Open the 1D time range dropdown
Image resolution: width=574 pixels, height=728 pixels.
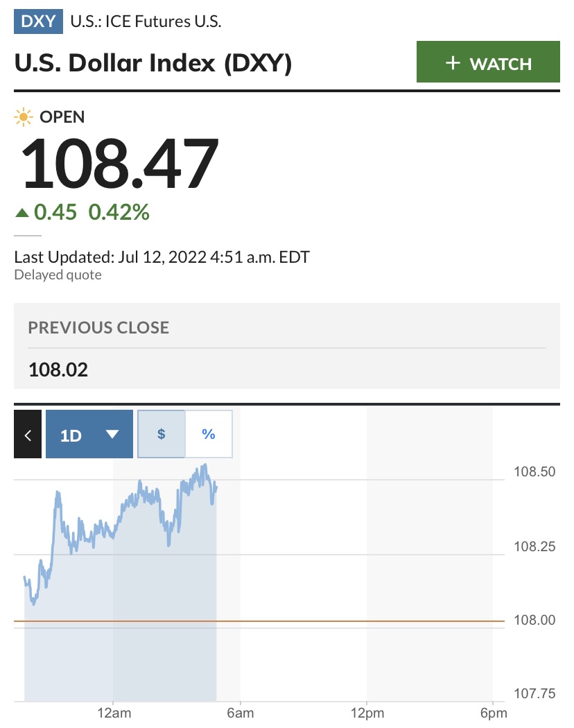[x=89, y=435]
